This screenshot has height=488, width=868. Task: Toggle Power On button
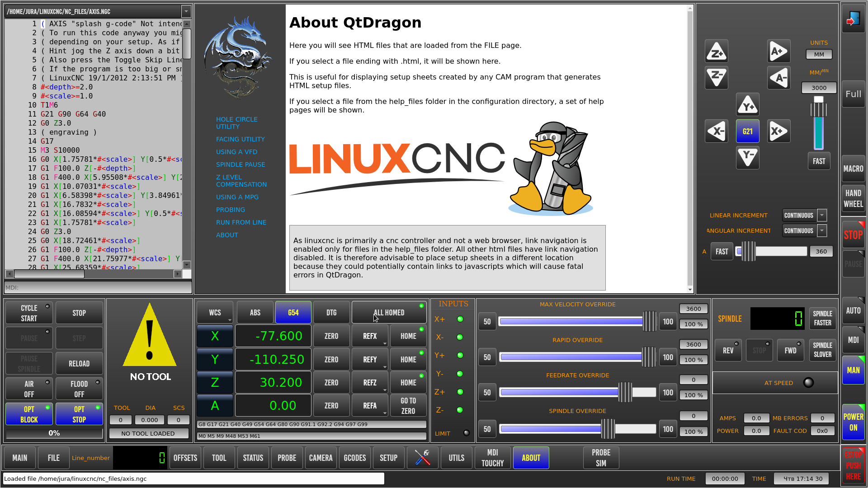(x=853, y=422)
